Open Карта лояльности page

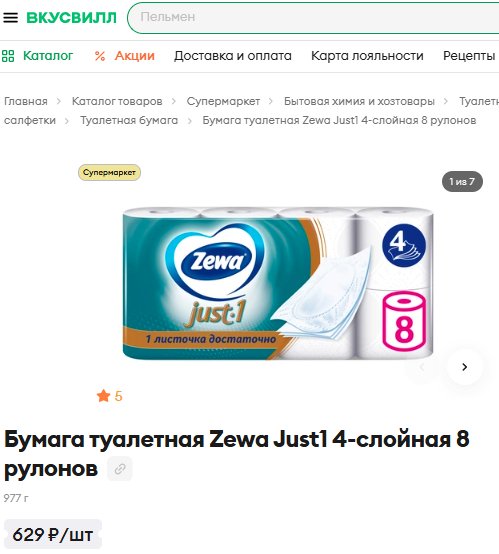[x=367, y=56]
